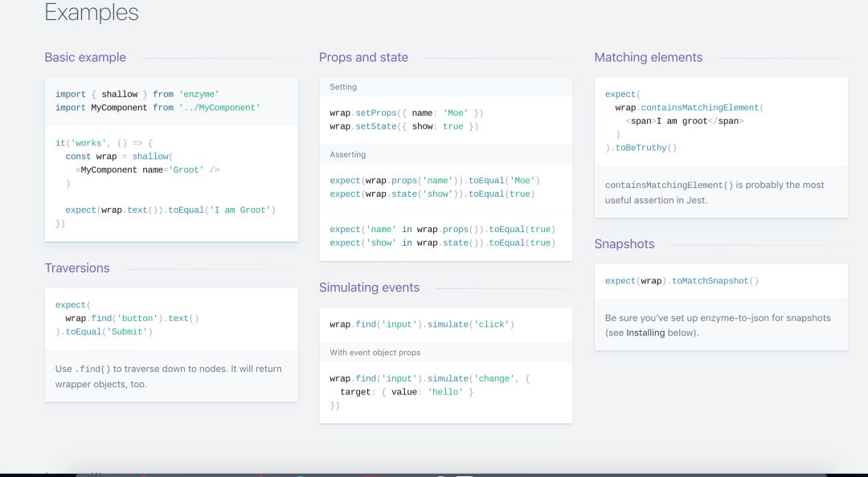This screenshot has height=477, width=868.
Task: Click the .toBeTruthy() code line
Action: [641, 148]
